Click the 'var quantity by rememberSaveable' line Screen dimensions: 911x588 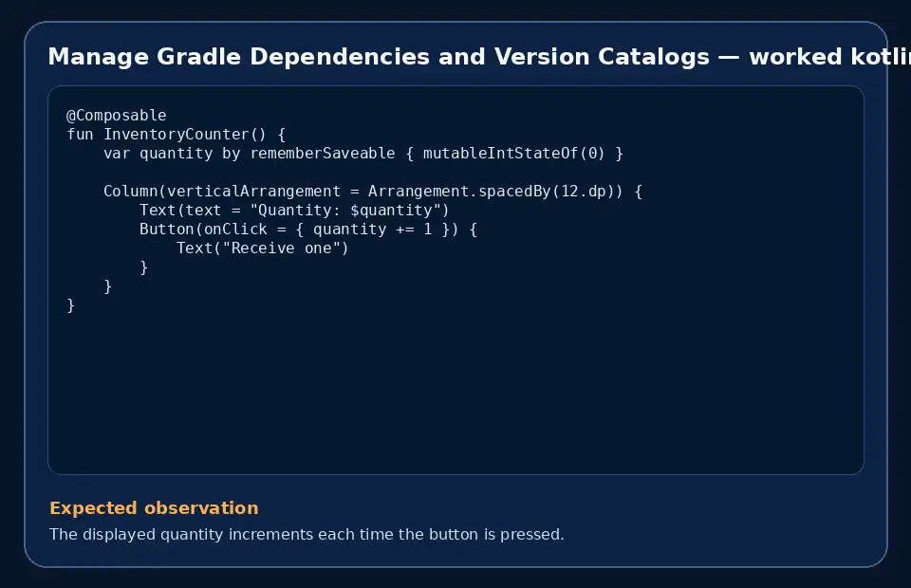(x=363, y=154)
